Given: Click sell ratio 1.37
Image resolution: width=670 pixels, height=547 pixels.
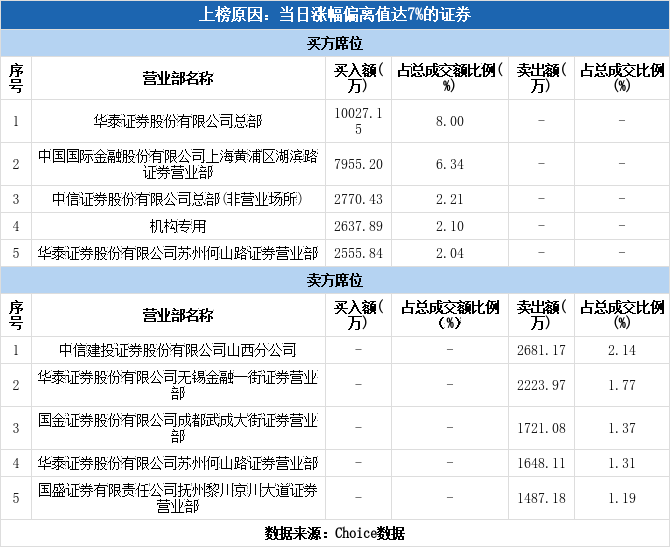Looking at the screenshot, I should 622,428.
